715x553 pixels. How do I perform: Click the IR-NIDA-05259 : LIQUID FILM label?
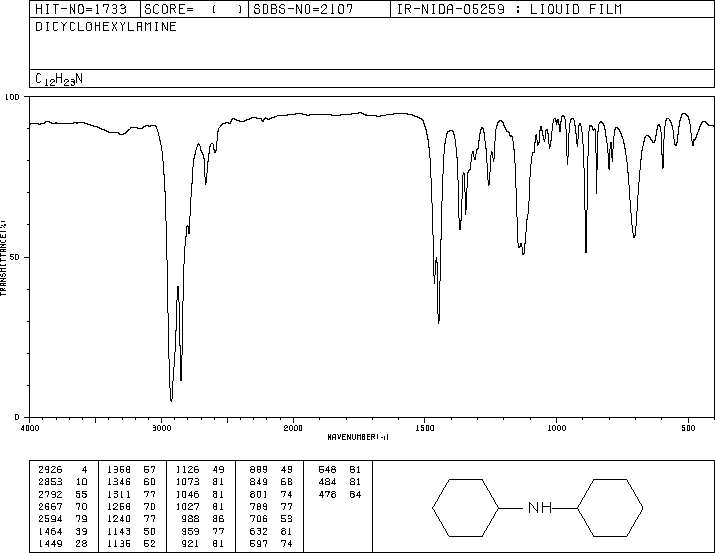pyautogui.click(x=509, y=9)
